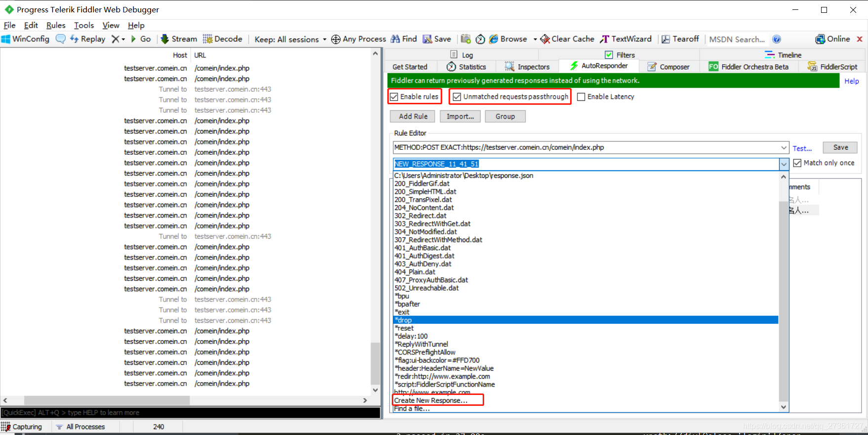Toggle Unmatched requests passthrough checkbox
This screenshot has height=435, width=868.
[x=457, y=97]
